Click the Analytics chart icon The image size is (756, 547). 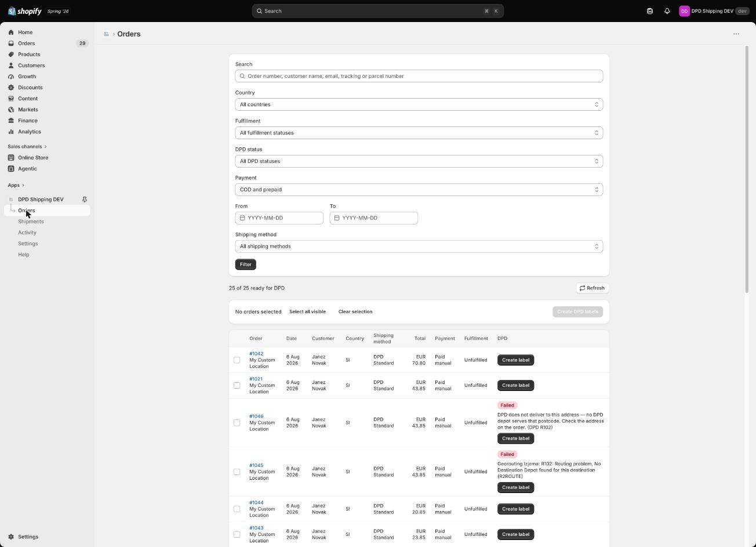[x=11, y=132]
